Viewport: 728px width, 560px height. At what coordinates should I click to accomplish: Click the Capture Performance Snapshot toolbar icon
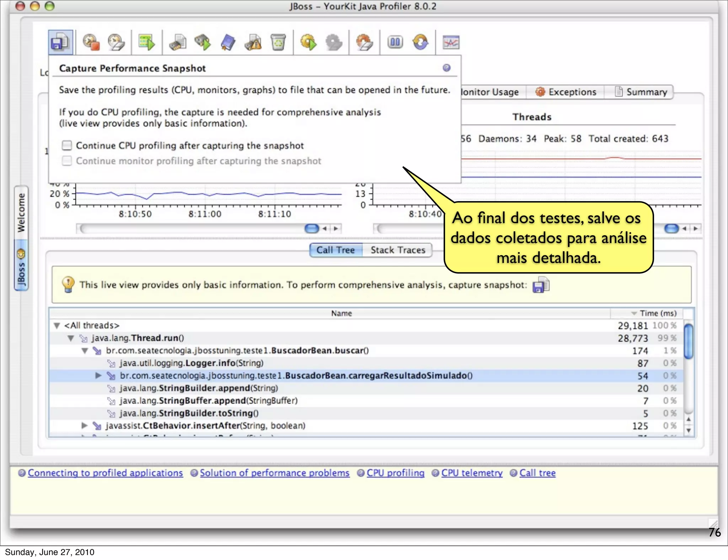60,43
